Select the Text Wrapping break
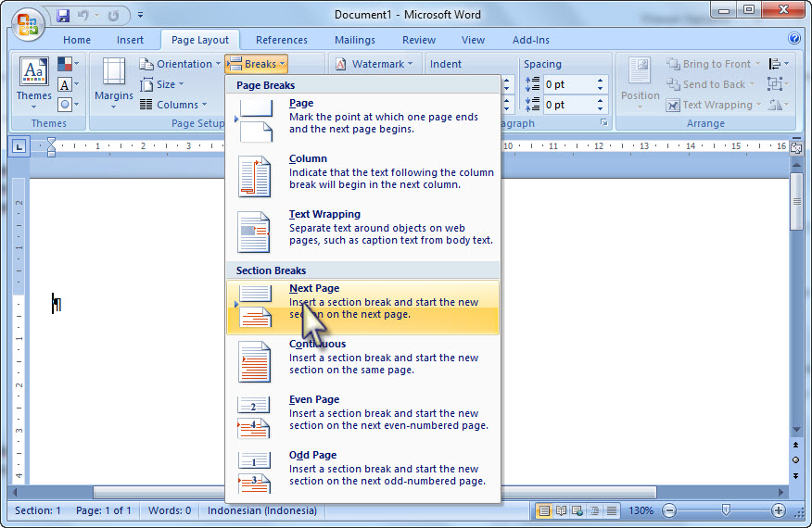 click(363, 232)
